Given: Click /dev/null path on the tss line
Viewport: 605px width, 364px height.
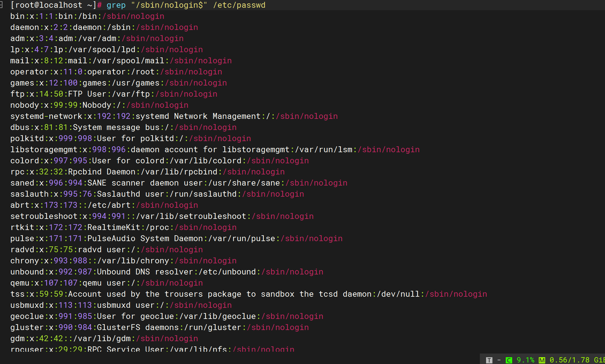Looking at the screenshot, I should tap(398, 294).
